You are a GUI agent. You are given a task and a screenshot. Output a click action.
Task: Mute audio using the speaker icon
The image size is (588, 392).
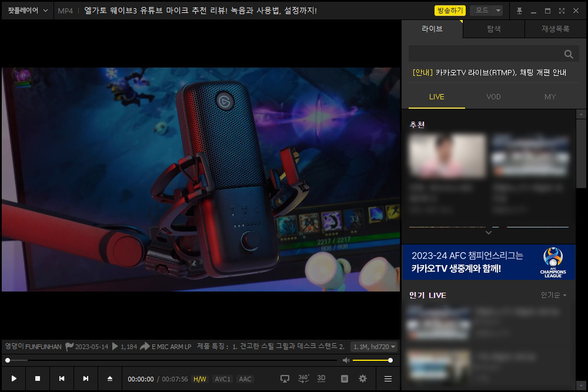[346, 360]
